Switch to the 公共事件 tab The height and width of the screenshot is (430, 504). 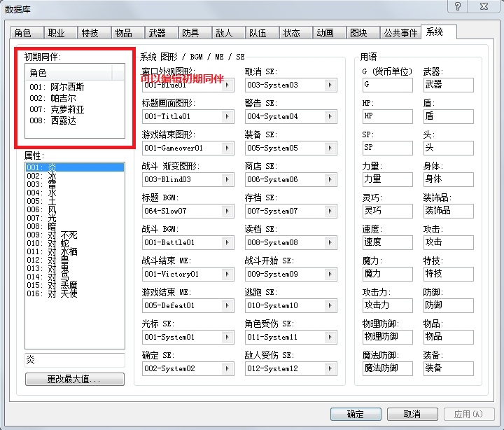pos(400,33)
